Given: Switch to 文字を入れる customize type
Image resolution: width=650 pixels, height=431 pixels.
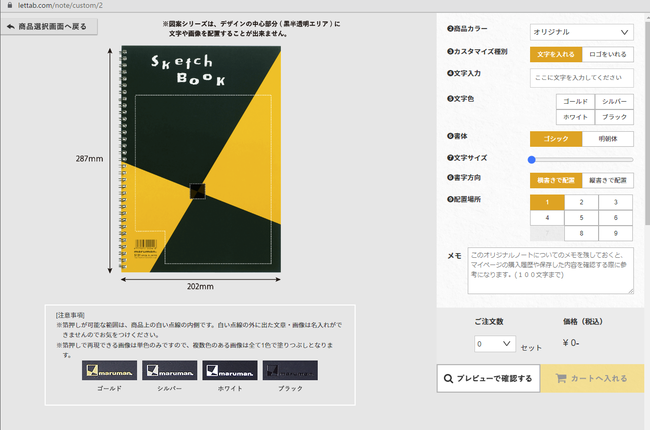Looking at the screenshot, I should [x=555, y=54].
